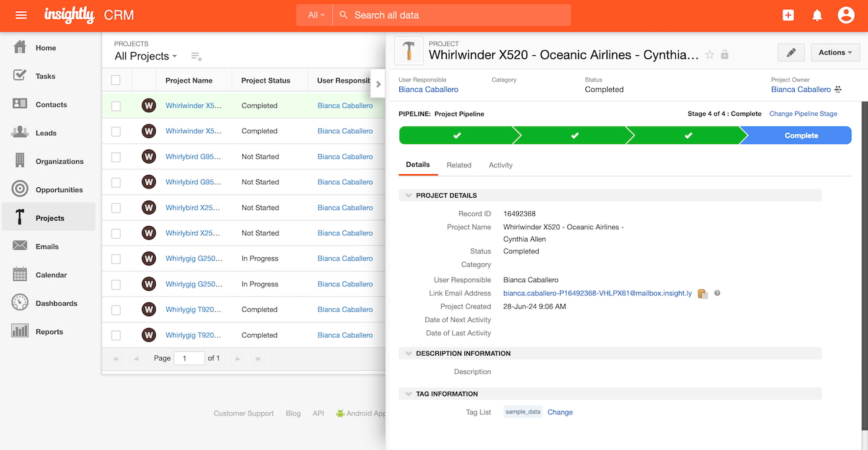Screen dimensions: 868x450
Task: Open the Actions dropdown
Action: click(x=835, y=53)
